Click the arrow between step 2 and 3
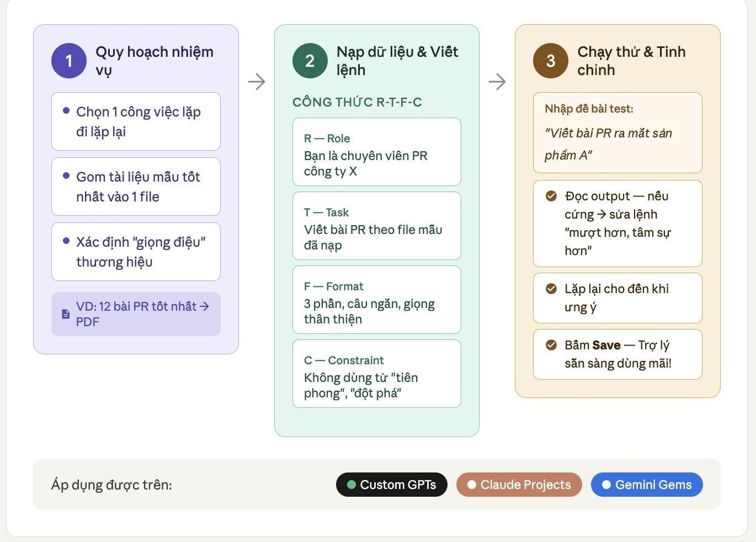Viewport: 756px width, 542px height. pyautogui.click(x=497, y=82)
